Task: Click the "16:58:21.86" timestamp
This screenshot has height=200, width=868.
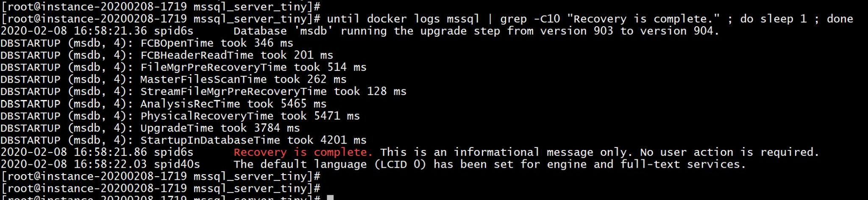Action: pos(110,152)
